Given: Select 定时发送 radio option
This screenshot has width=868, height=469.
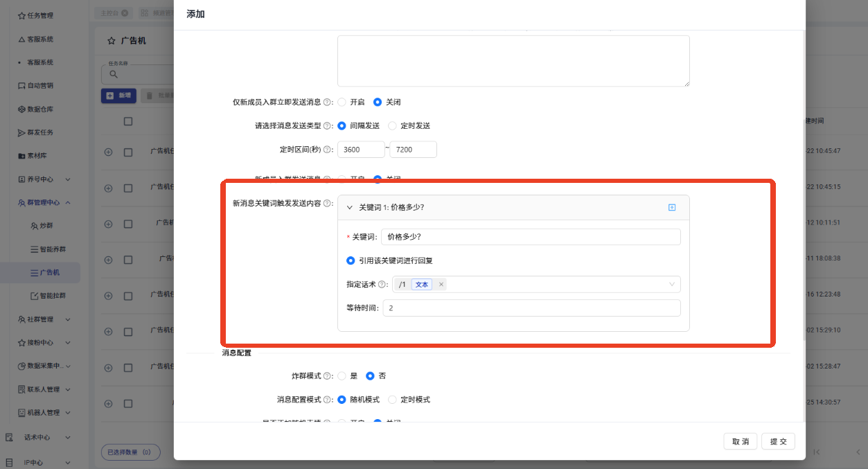Looking at the screenshot, I should point(393,126).
